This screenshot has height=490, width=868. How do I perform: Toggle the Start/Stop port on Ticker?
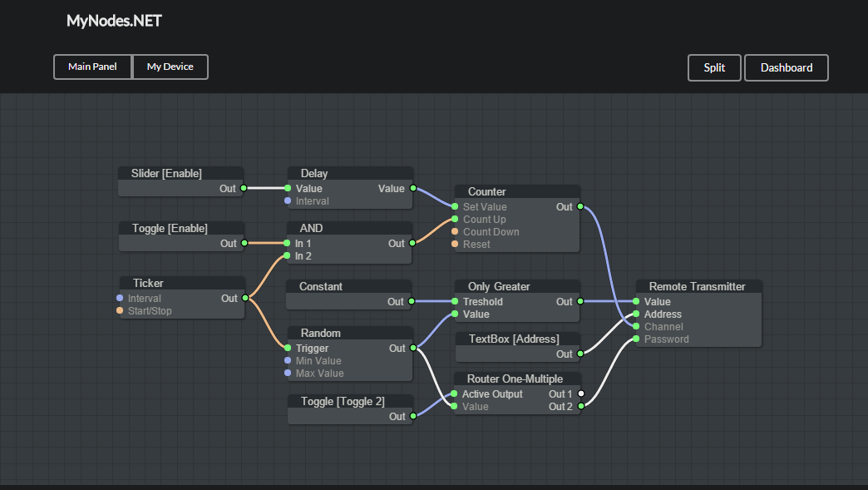[121, 310]
